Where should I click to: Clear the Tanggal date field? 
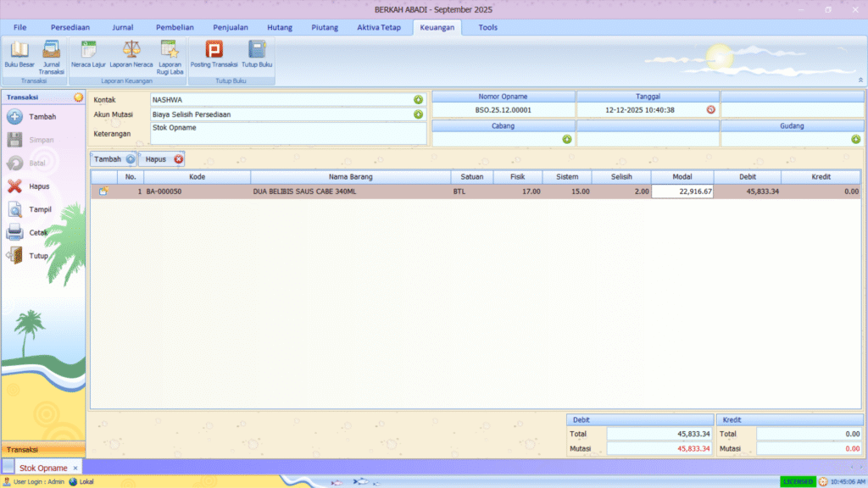click(710, 109)
